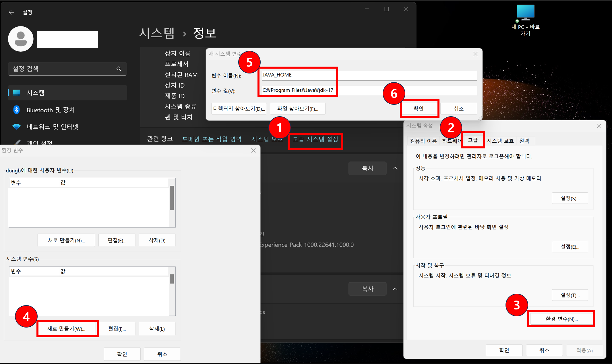This screenshot has width=612, height=364.
Task: Collapse the second section chevron beside lower 복사
Action: [x=395, y=289]
